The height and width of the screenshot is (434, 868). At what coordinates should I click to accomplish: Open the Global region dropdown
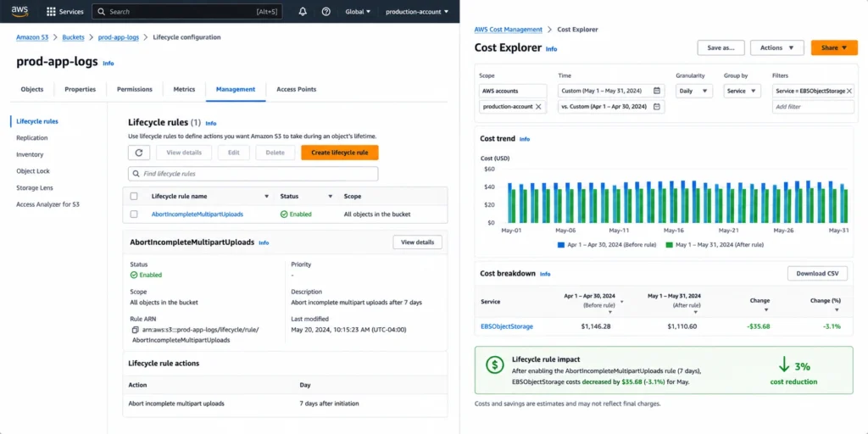pos(358,12)
